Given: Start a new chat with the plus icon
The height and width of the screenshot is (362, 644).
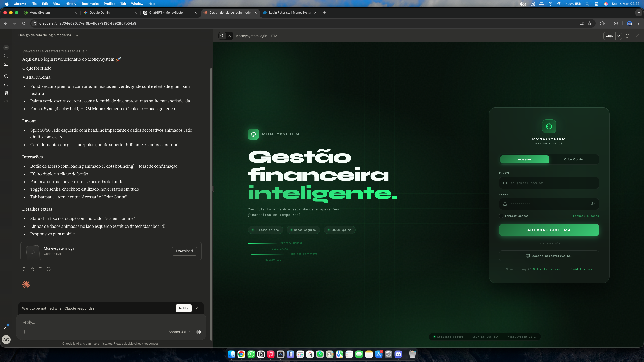Looking at the screenshot, I should pyautogui.click(x=6, y=47).
